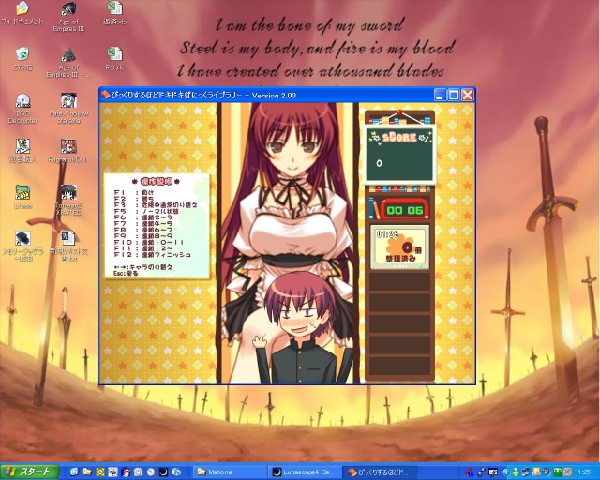
Task: Launch the ToHeart2 XRATED shortcut
Action: pos(69,201)
